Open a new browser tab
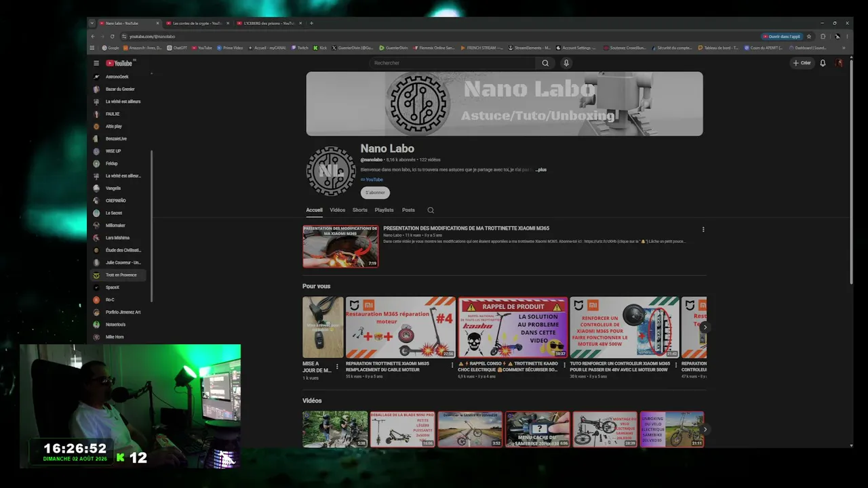Viewport: 868px width, 488px height. (311, 23)
